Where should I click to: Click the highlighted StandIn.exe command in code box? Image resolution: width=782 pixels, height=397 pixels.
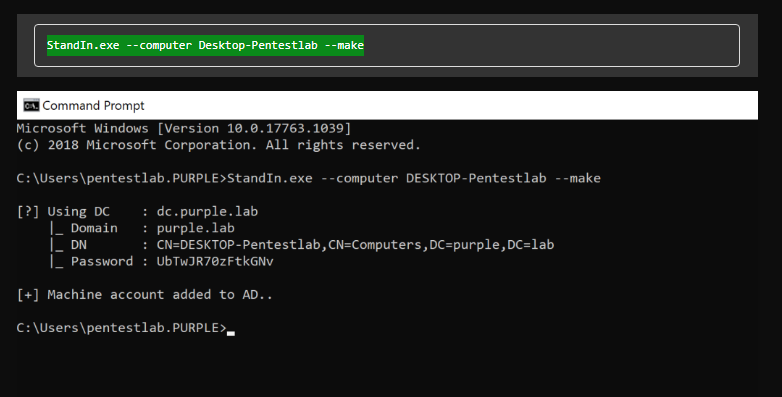pos(205,45)
